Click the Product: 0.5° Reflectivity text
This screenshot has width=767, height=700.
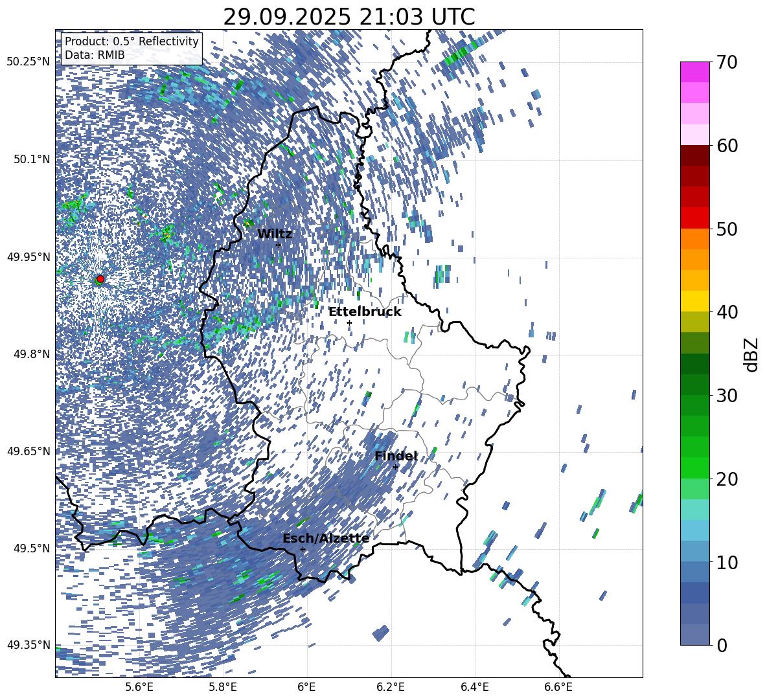[132, 41]
